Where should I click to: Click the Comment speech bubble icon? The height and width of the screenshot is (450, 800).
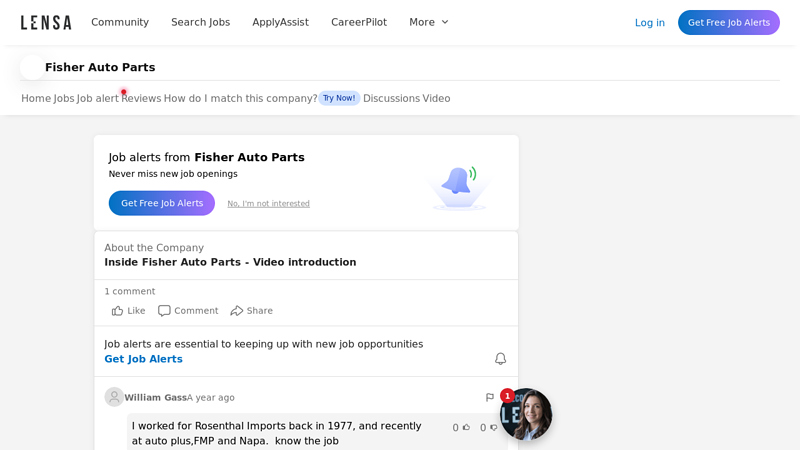164,311
